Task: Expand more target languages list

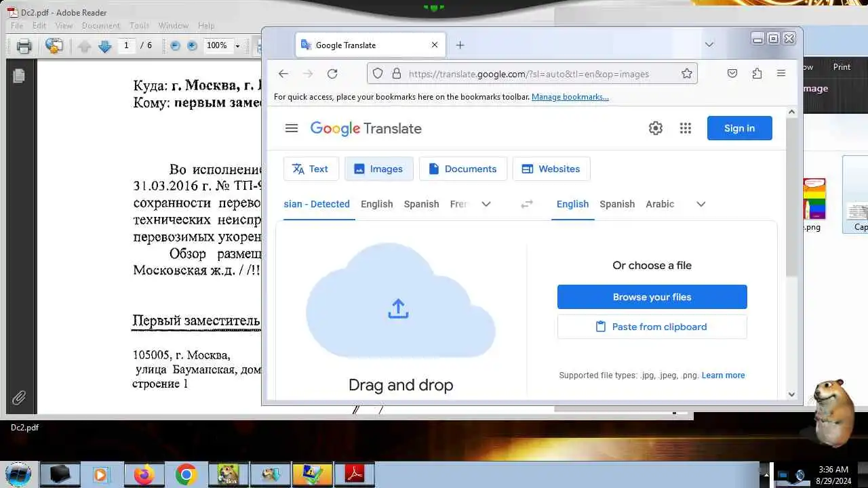Action: (701, 204)
